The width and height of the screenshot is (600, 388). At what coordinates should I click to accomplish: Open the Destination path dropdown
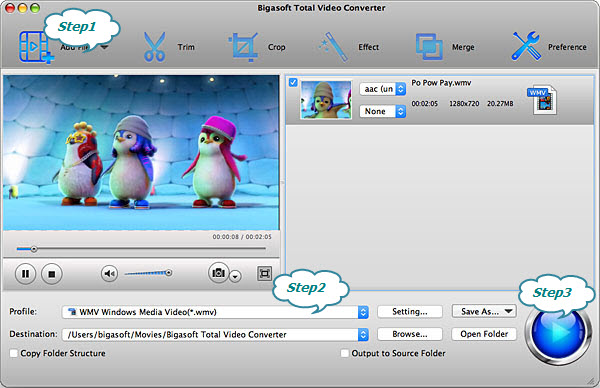[x=215, y=334]
